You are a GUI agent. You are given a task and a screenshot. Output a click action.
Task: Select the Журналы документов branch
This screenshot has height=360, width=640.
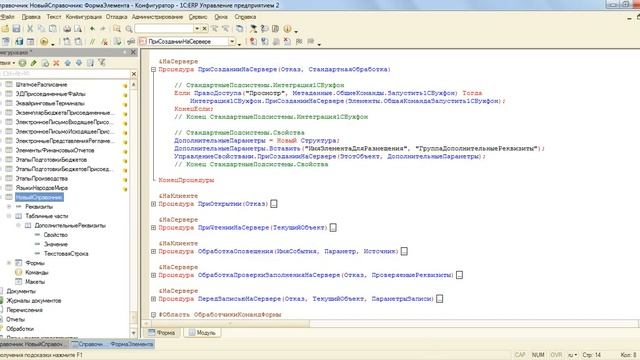point(33,300)
